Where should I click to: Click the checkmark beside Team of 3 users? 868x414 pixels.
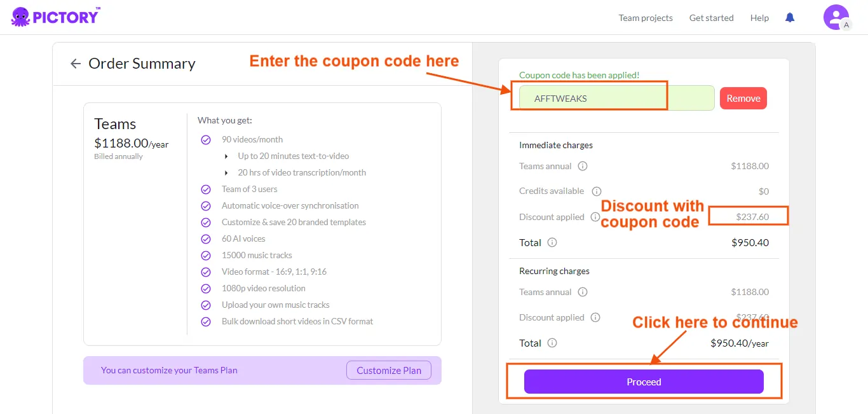tap(206, 189)
